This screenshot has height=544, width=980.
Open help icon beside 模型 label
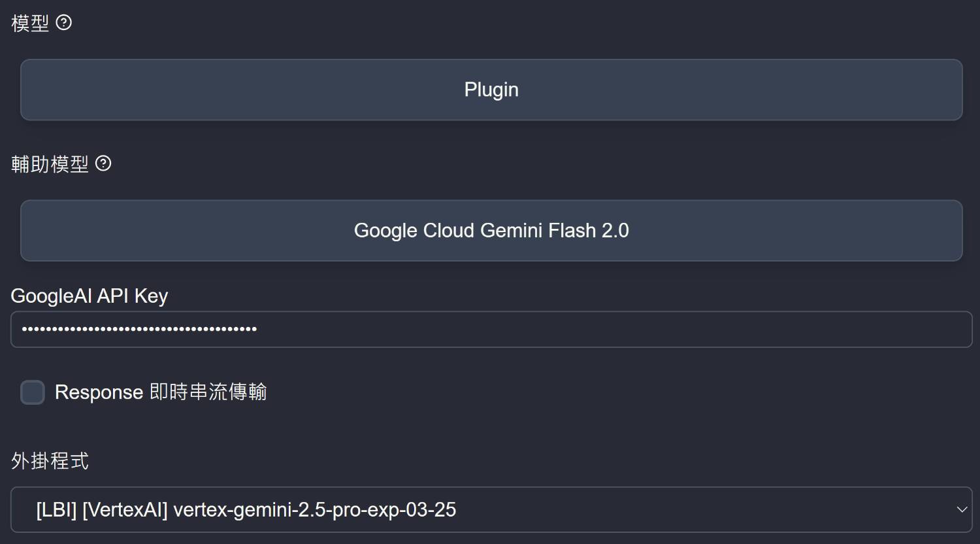click(63, 23)
